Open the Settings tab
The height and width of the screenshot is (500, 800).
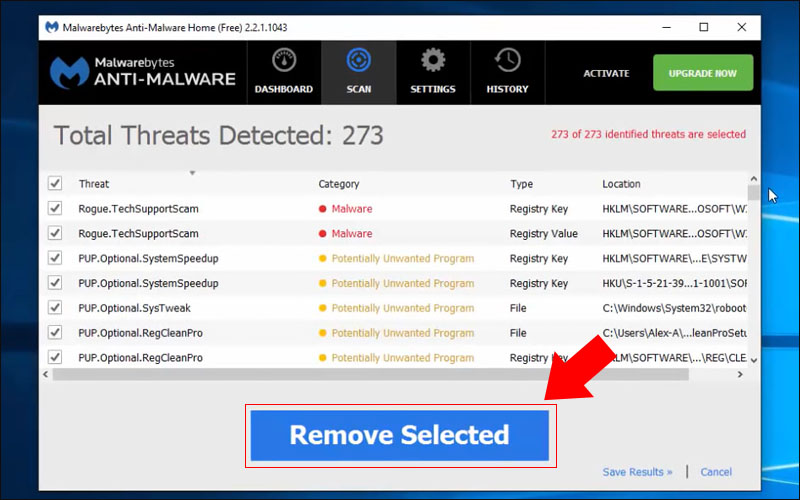click(x=433, y=72)
